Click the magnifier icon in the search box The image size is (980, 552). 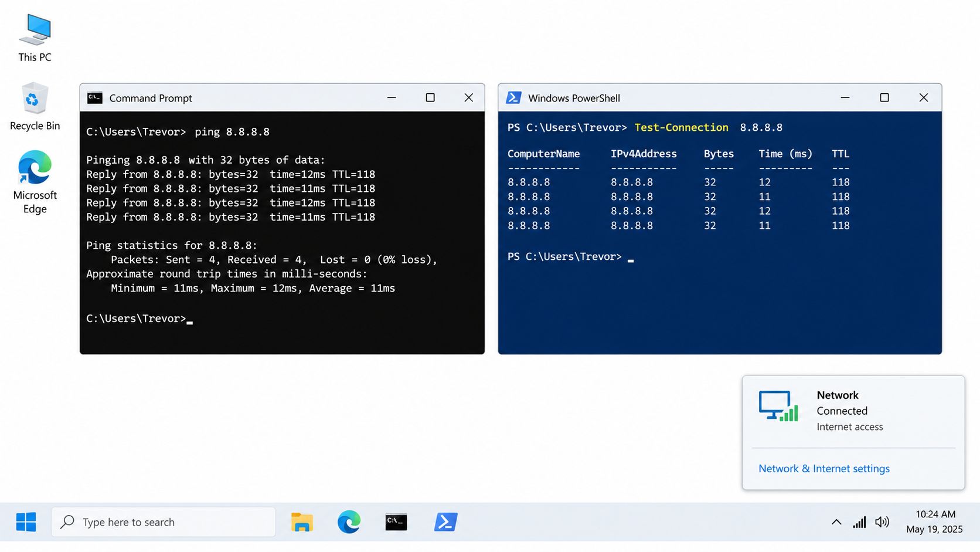coord(67,521)
